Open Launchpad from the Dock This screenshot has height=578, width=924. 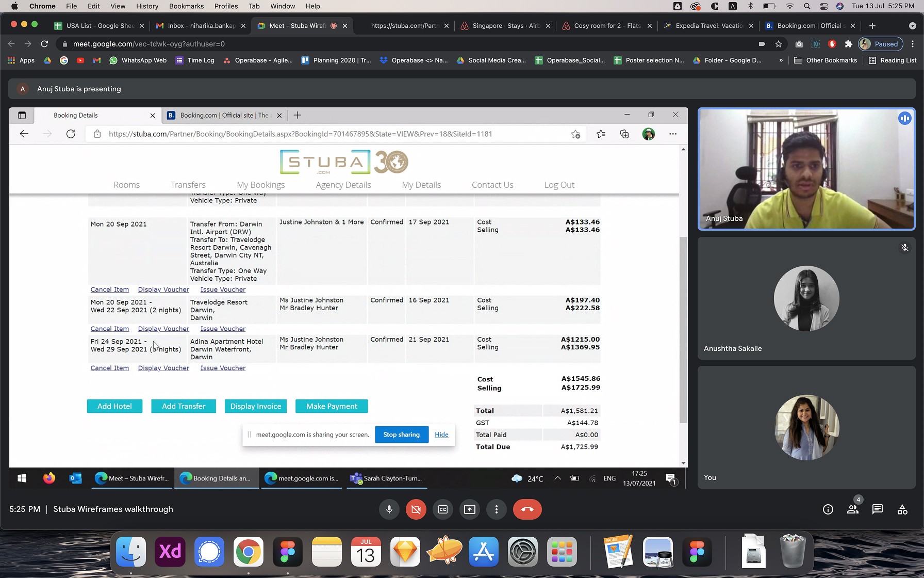(x=562, y=552)
